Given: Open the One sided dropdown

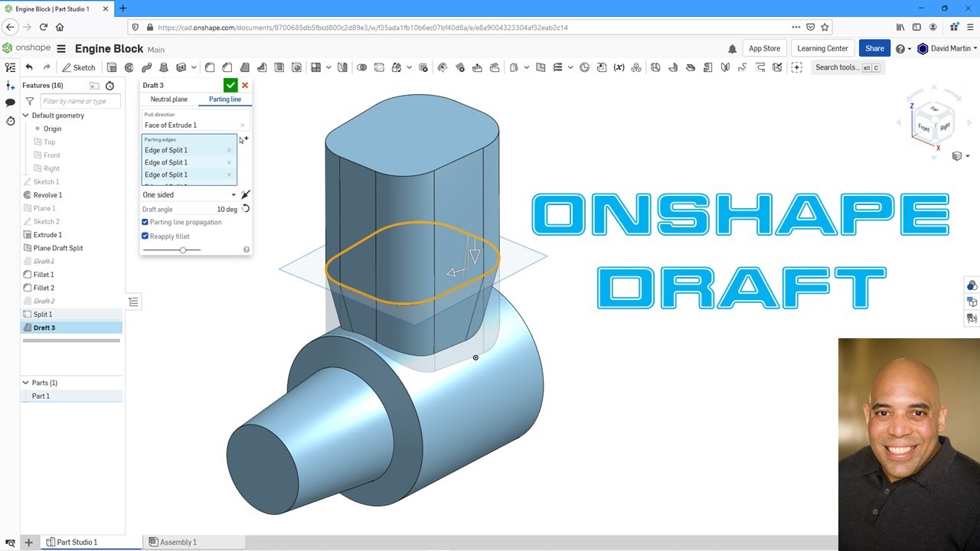Looking at the screenshot, I should (x=189, y=195).
